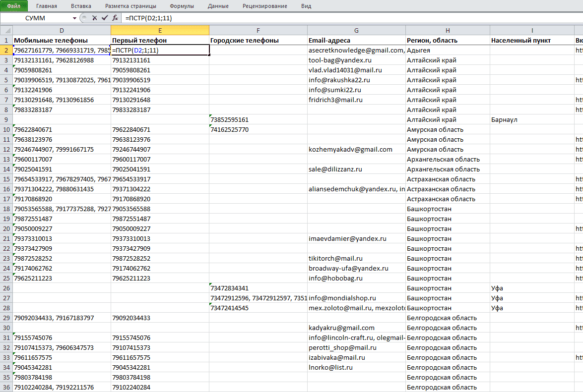Select cell with fridrich3@mail.ru
The width and height of the screenshot is (583, 392).
pyautogui.click(x=356, y=100)
